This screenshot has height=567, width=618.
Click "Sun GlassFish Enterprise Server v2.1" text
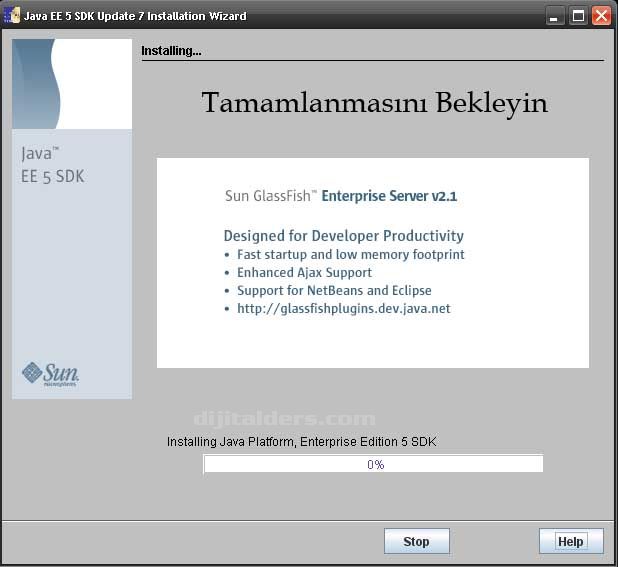(341, 196)
